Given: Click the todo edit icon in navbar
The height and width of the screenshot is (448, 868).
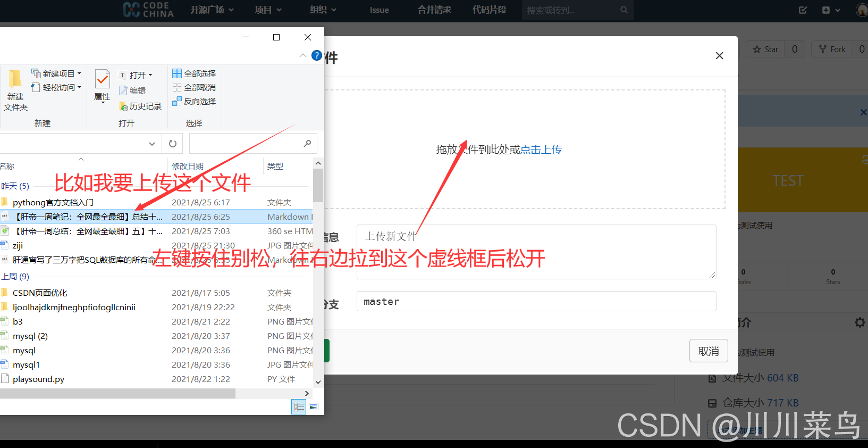Looking at the screenshot, I should tap(803, 10).
